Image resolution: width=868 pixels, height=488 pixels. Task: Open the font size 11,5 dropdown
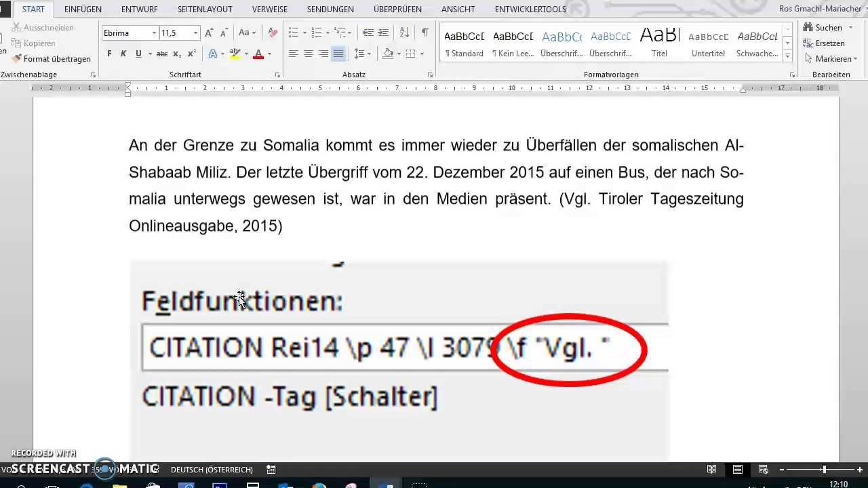195,33
